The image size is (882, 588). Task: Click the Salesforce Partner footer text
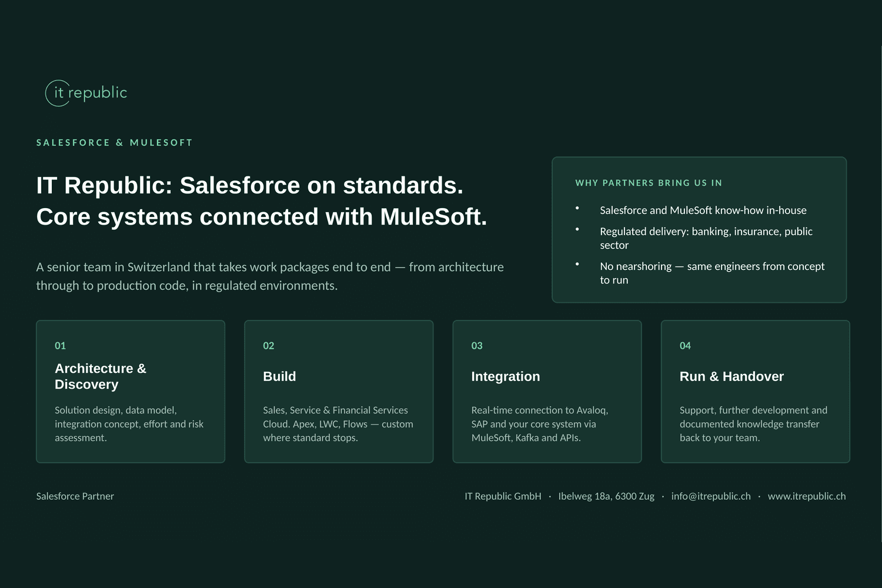(x=75, y=496)
